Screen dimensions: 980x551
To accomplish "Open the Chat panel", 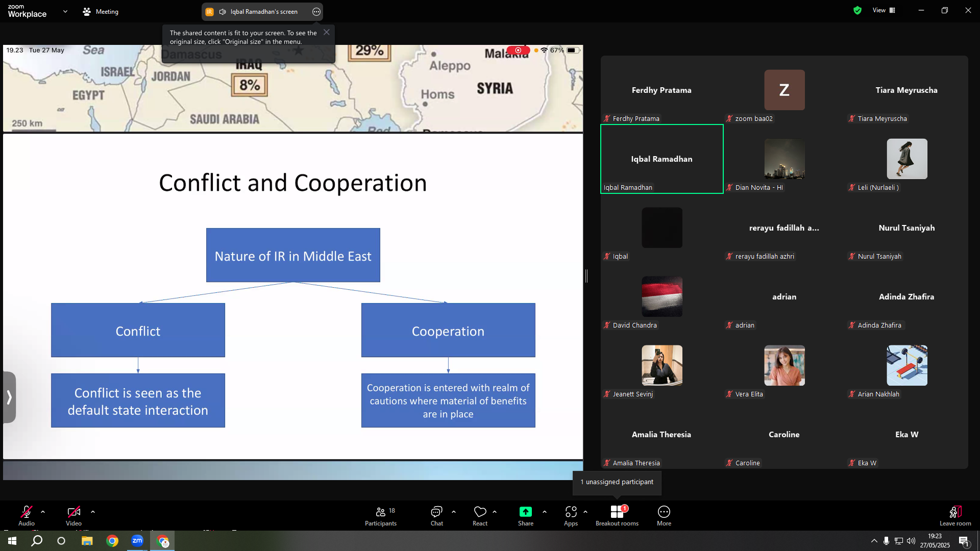I will 437,516.
